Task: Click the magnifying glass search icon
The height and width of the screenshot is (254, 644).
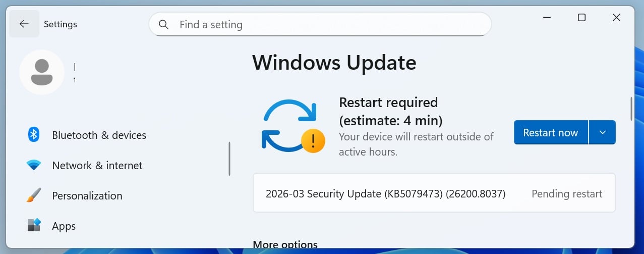Action: tap(163, 24)
